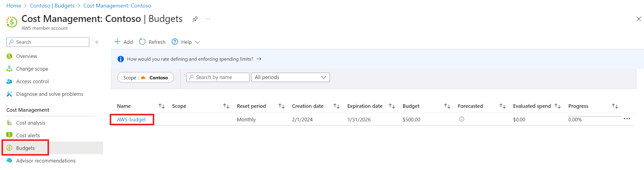This screenshot has width=644, height=170.
Task: Open the more options ellipsis beside title
Action: click(x=208, y=19)
